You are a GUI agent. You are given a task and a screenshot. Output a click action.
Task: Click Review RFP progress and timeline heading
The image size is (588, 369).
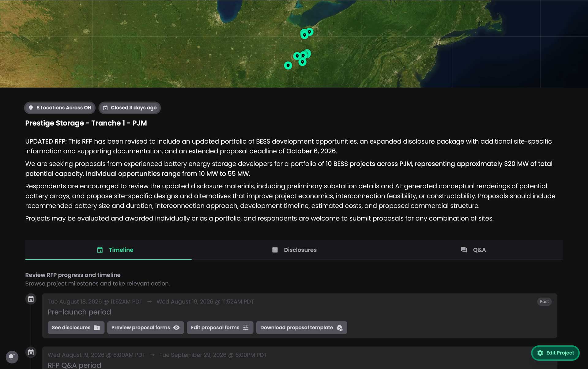click(73, 275)
